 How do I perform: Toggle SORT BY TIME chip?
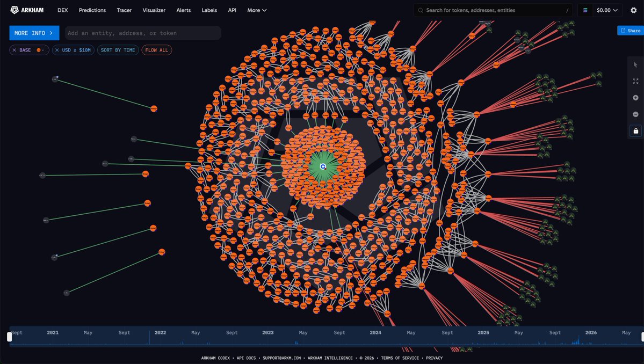(118, 50)
